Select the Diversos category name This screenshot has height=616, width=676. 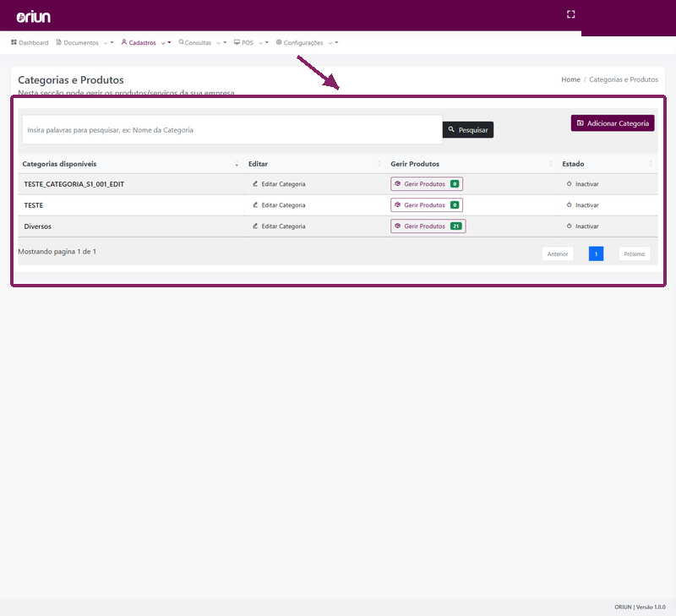tap(37, 226)
